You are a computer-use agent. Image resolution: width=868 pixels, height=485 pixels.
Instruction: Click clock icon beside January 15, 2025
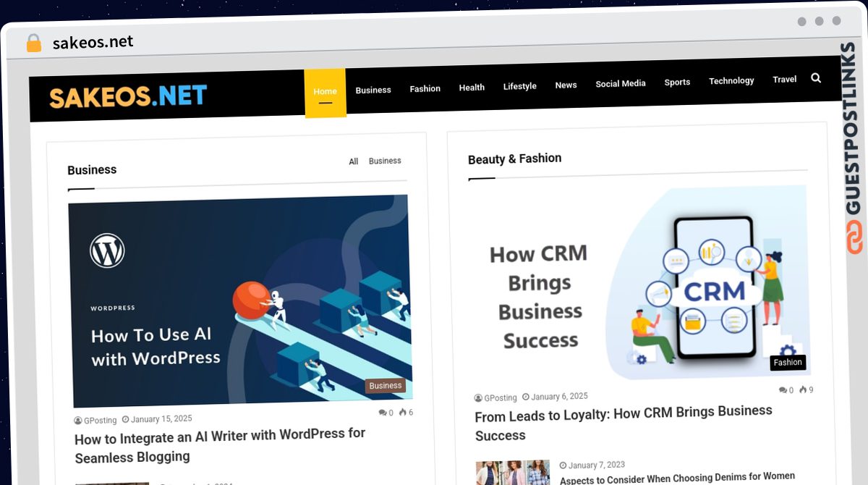pos(125,419)
